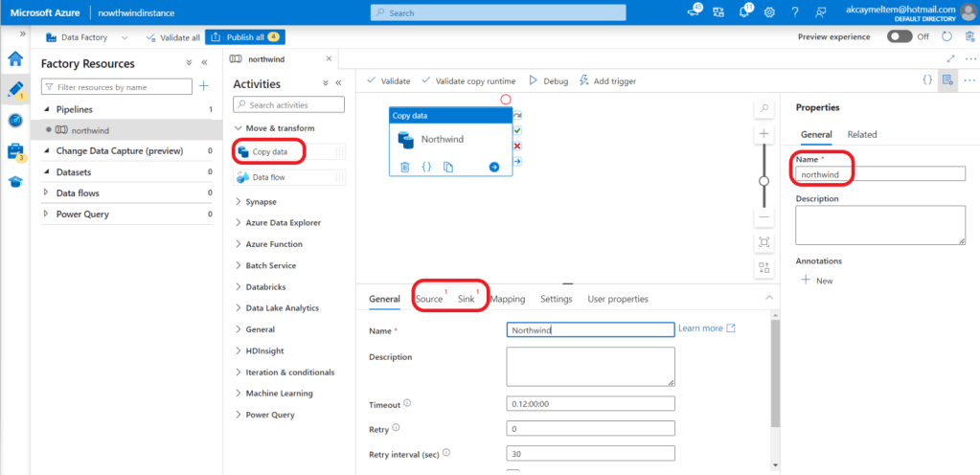980x475 pixels.
Task: Click the Timeout input field
Action: click(590, 406)
